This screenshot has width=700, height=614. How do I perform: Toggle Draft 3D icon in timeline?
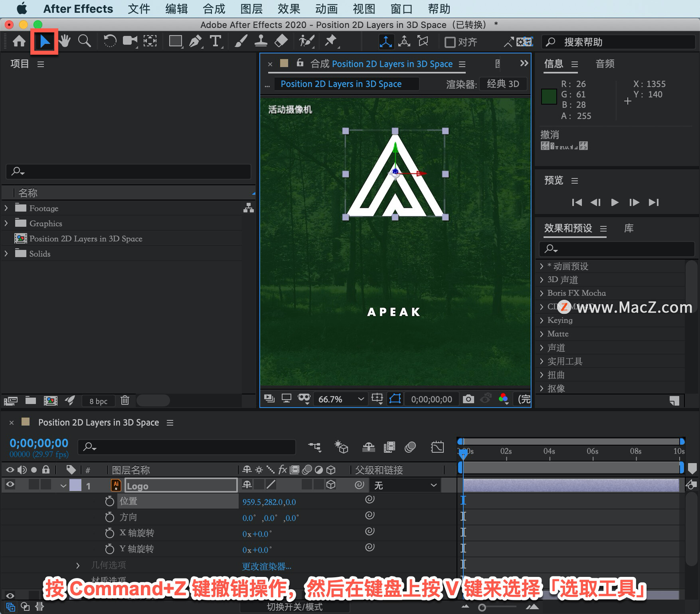coord(341,447)
